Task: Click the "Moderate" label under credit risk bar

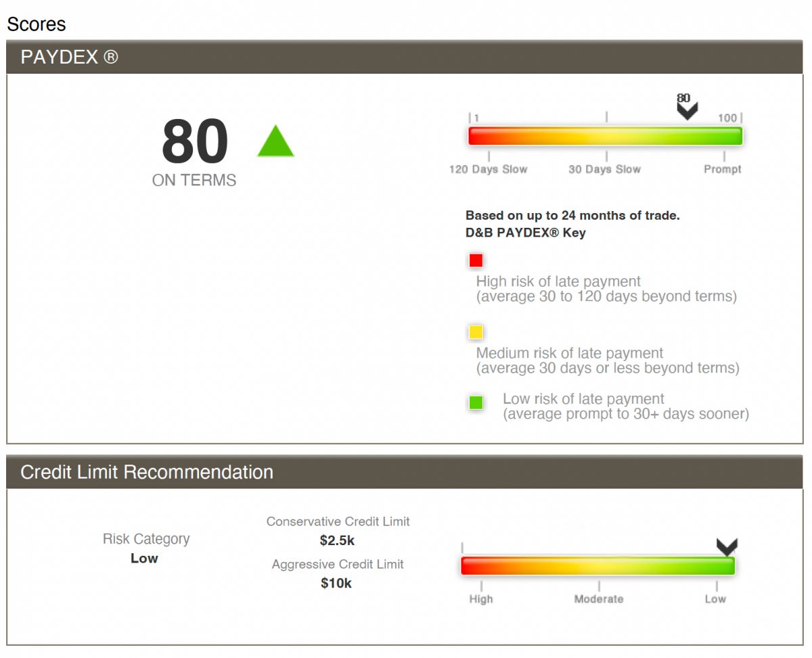Action: click(599, 599)
